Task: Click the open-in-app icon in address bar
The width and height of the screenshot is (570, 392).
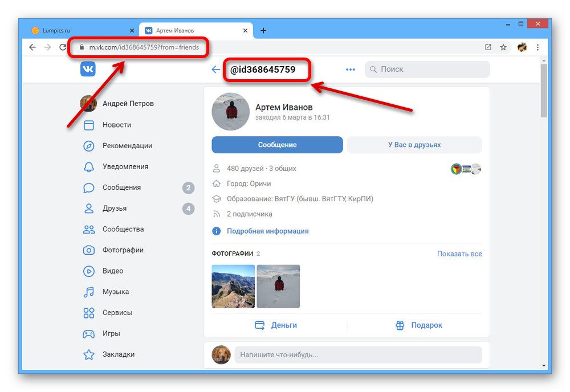Action: coord(488,47)
